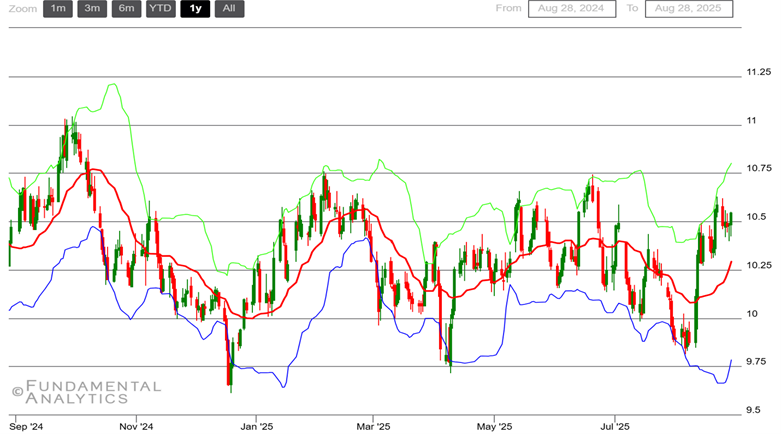Switch the chart zoom to 6m
Image resolution: width=781 pixels, height=434 pixels.
click(x=126, y=9)
